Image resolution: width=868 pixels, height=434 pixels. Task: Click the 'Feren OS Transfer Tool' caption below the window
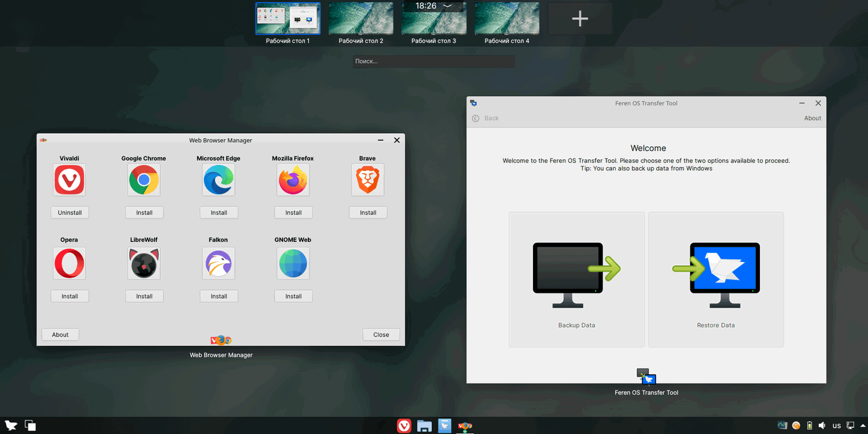(x=646, y=392)
